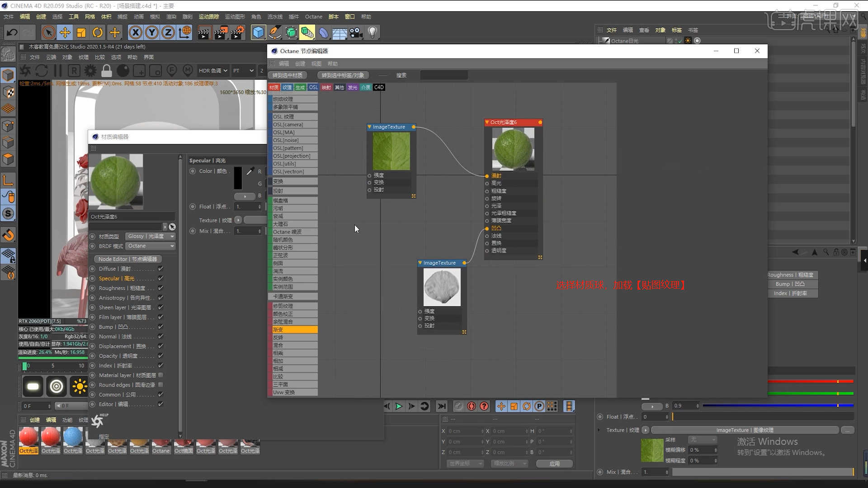Select the C4D node category tab

[379, 87]
